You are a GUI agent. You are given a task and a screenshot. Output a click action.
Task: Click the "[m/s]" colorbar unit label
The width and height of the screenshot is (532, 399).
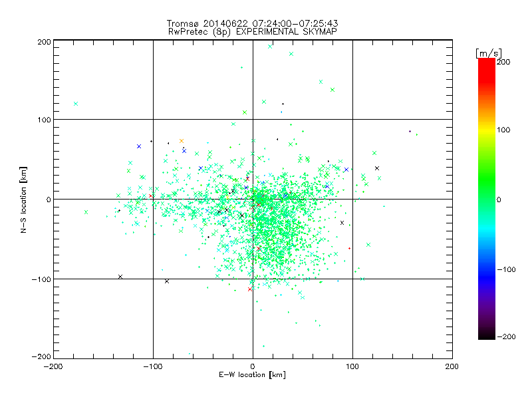(489, 53)
